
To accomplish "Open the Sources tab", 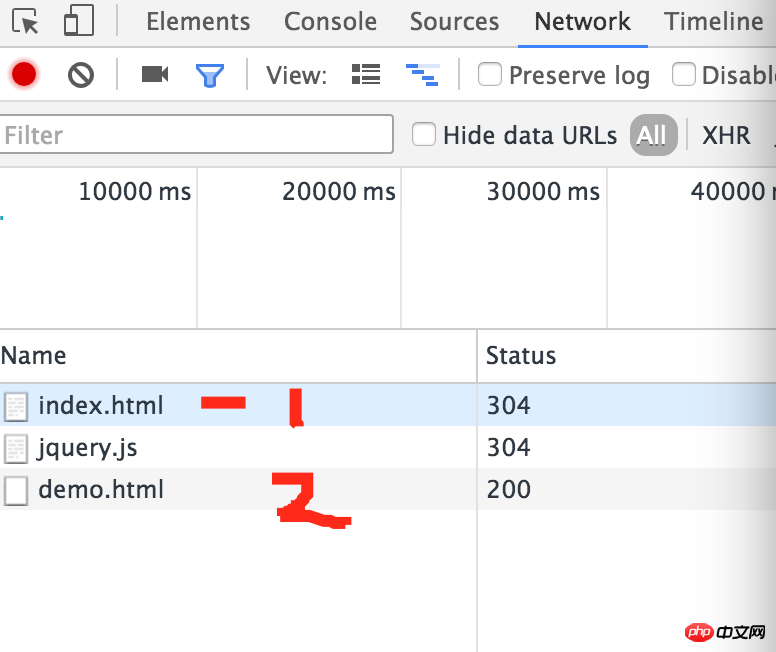I will [x=455, y=22].
